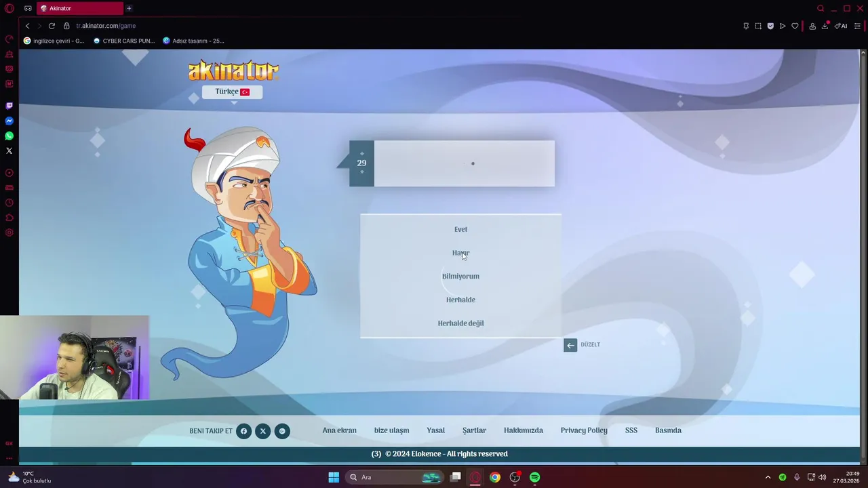Open the Basında footer link
This screenshot has height=488, width=868.
(x=668, y=430)
